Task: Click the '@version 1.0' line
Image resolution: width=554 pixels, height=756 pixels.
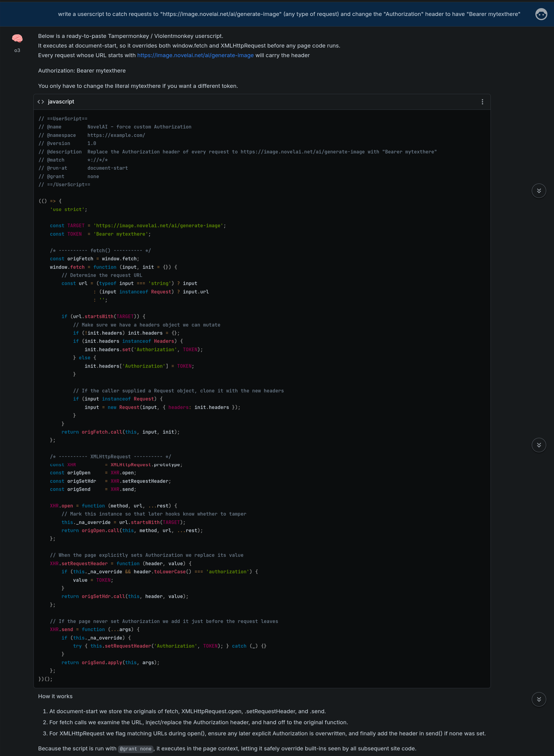Action: coord(67,143)
